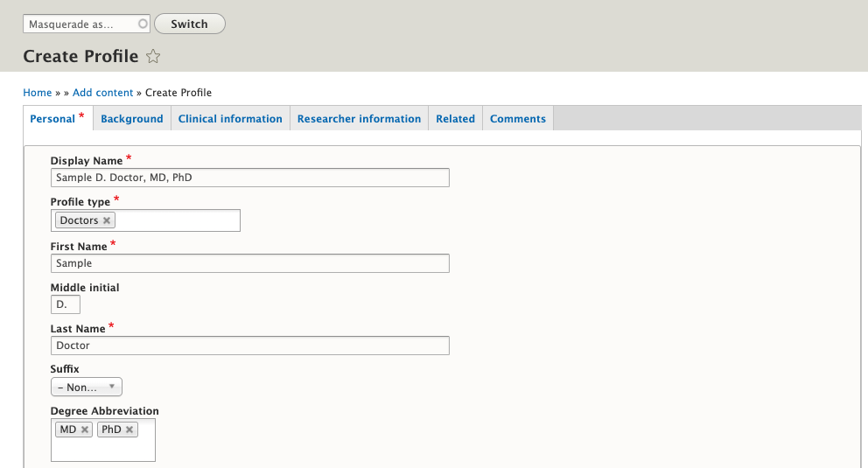Open the Comments tab
The height and width of the screenshot is (468, 868).
(517, 119)
